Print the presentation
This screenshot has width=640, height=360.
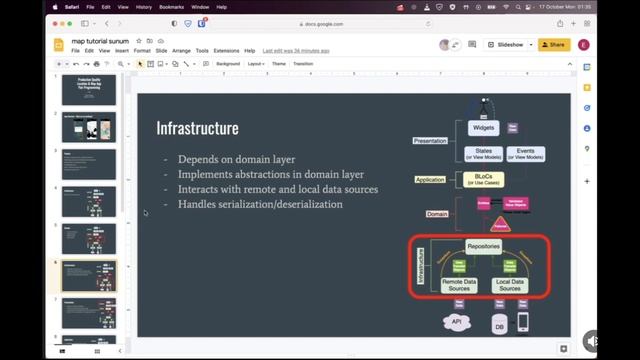pyautogui.click(x=96, y=64)
